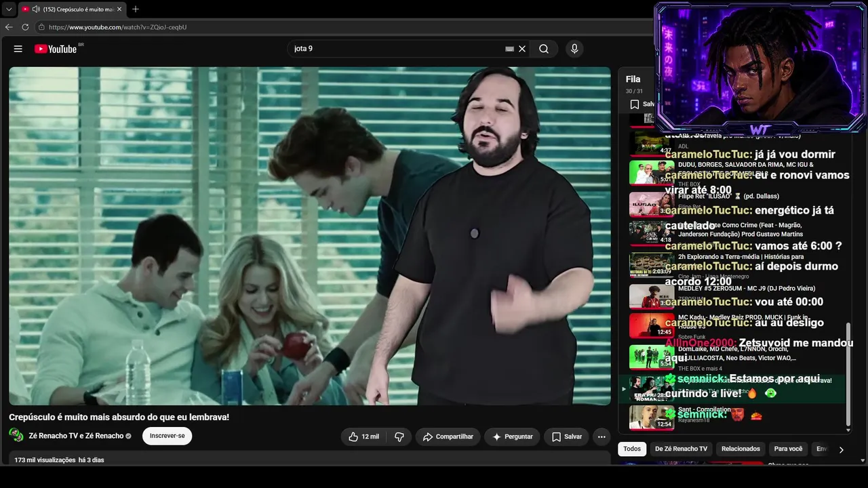Click the browser address bar URL
This screenshot has width=868, height=488.
coord(117,27)
